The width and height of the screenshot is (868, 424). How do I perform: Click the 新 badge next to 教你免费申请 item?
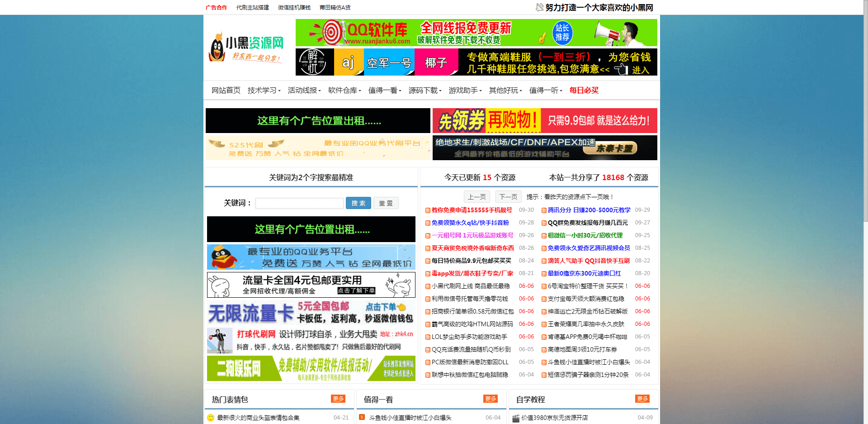(428, 210)
